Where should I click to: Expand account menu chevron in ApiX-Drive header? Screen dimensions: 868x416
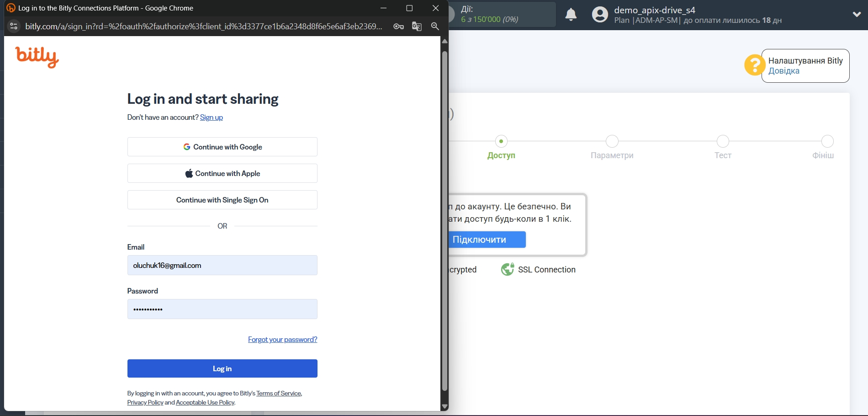(x=857, y=15)
